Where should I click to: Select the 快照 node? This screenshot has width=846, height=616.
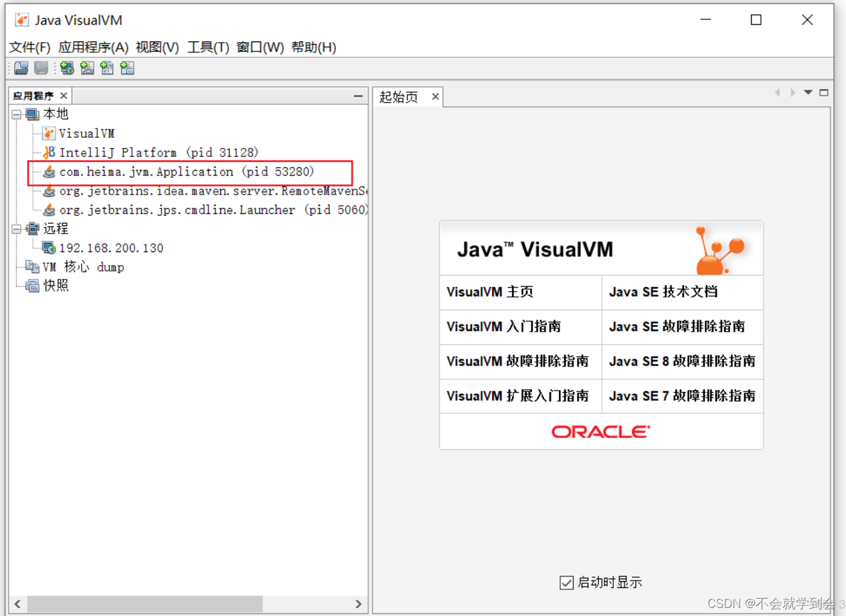56,286
